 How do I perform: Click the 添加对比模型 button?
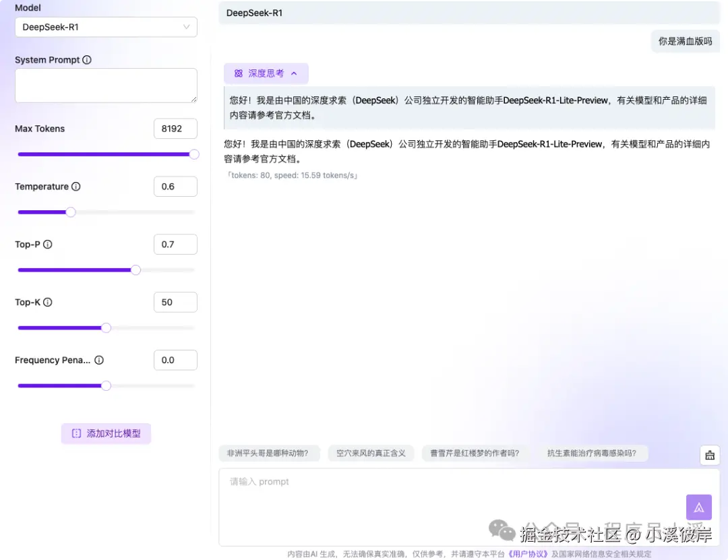click(106, 434)
